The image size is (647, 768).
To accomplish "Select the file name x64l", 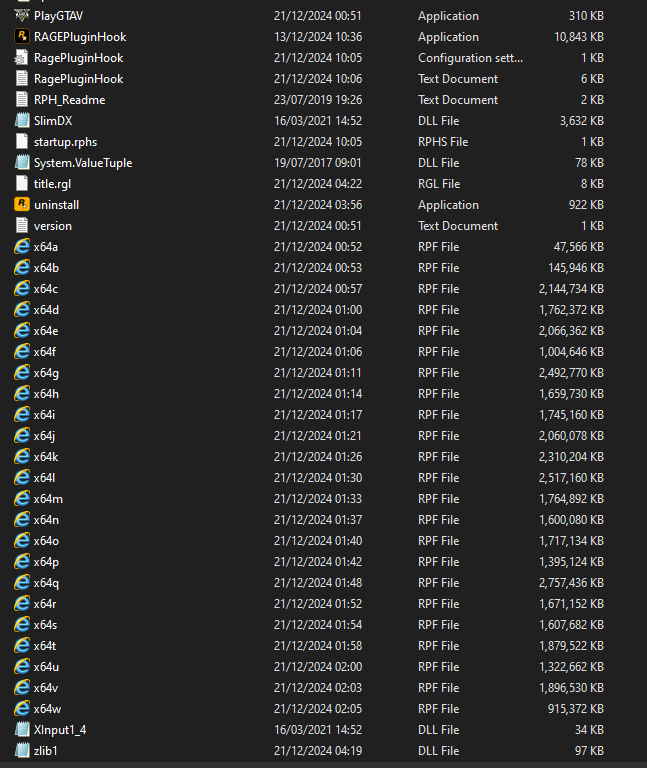I will 44,478.
